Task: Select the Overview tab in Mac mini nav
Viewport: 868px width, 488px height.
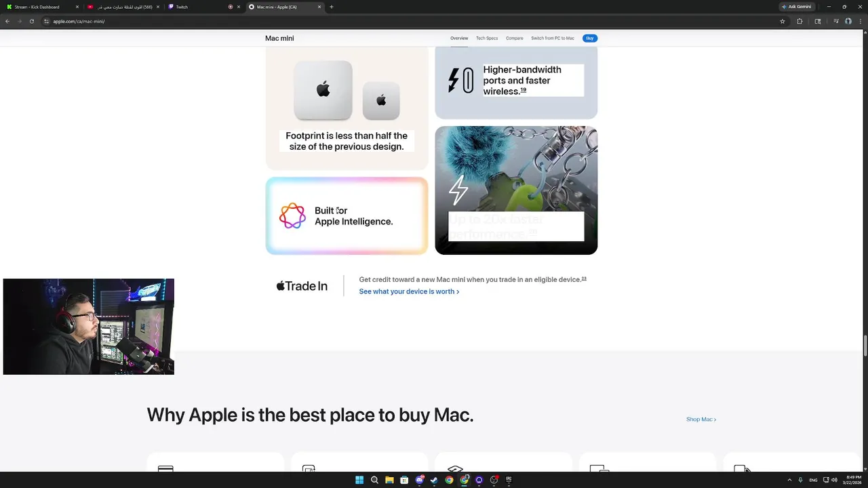Action: click(459, 38)
